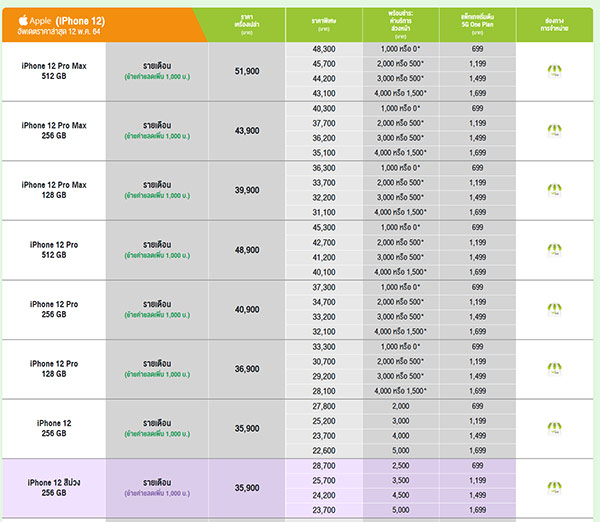Click the monthly plan label in iPhone 12 Pro 512 GB row
The height and width of the screenshot is (522, 600).
[157, 245]
